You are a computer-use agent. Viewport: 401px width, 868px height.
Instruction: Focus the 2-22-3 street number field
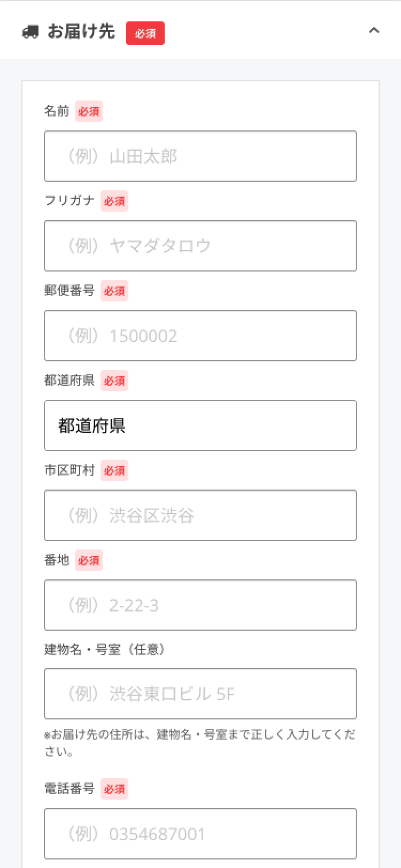200,605
